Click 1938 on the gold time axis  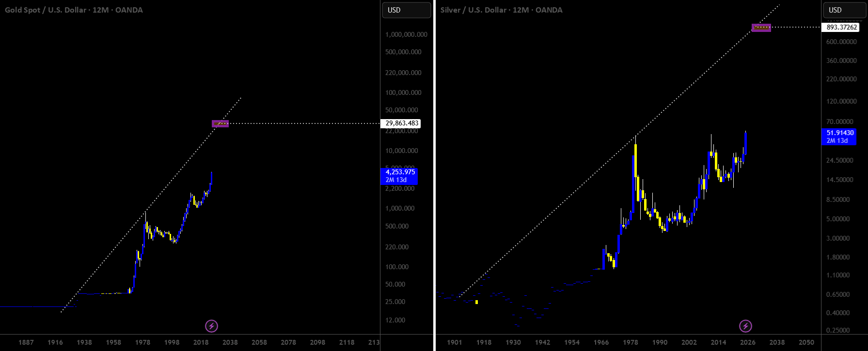(84, 342)
